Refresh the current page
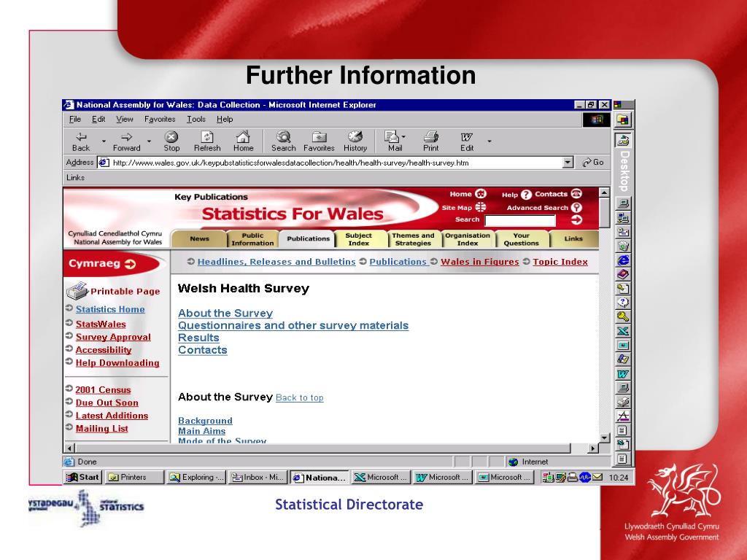The width and height of the screenshot is (747, 560). (207, 141)
